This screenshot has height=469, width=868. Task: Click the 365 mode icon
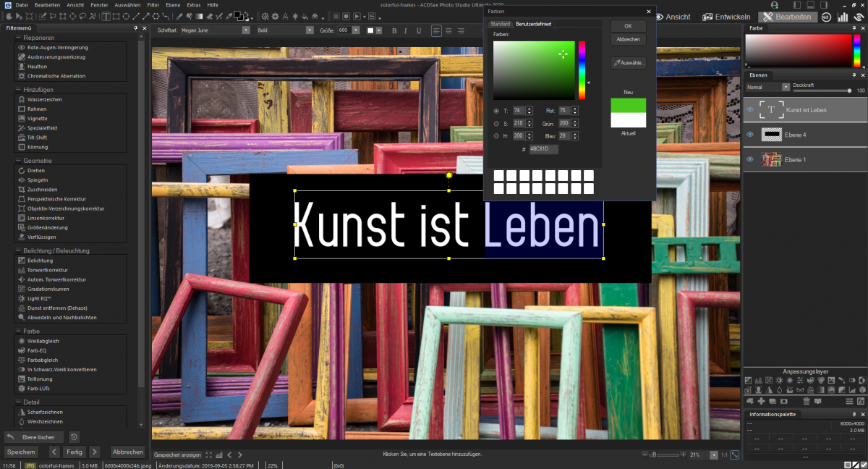(826, 17)
